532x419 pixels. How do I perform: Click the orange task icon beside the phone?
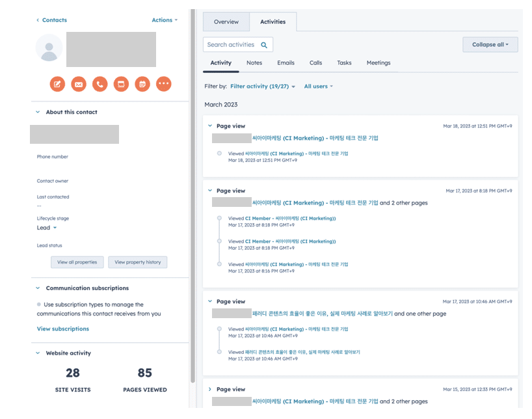click(x=121, y=84)
